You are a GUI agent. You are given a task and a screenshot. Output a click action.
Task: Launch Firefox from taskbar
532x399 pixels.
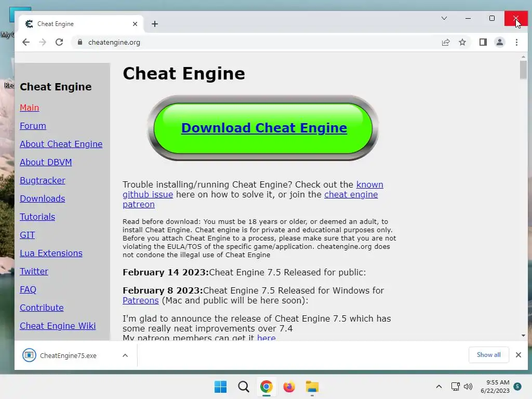tap(289, 387)
